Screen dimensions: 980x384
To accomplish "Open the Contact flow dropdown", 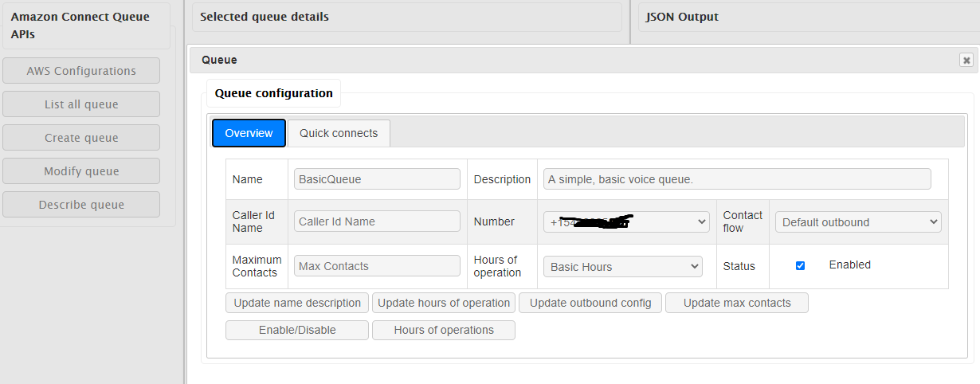I will (858, 222).
